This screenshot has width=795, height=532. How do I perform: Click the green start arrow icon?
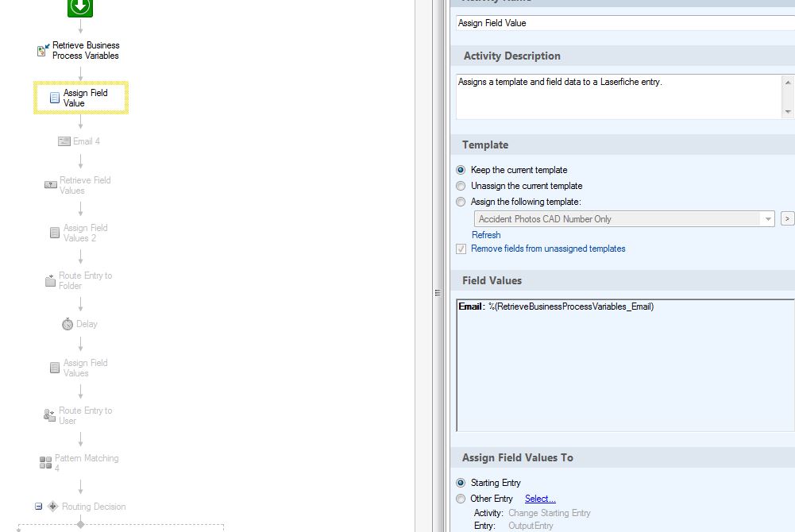(80, 7)
